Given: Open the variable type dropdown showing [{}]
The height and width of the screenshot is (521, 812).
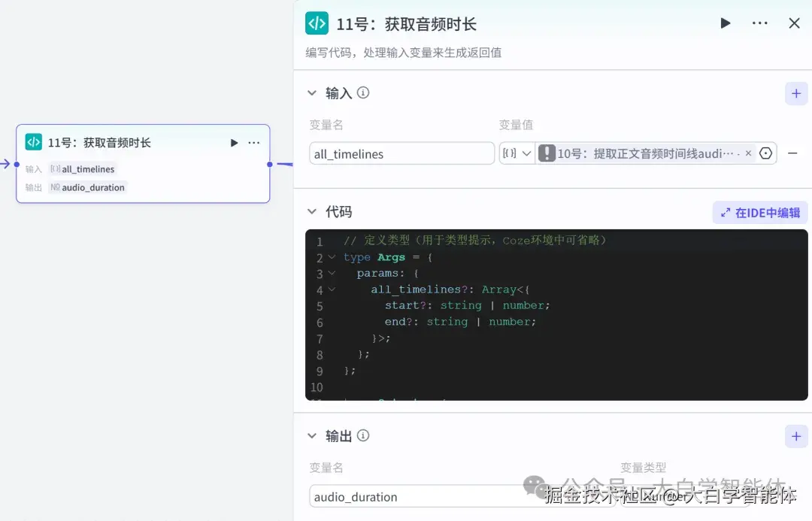Looking at the screenshot, I should (517, 153).
